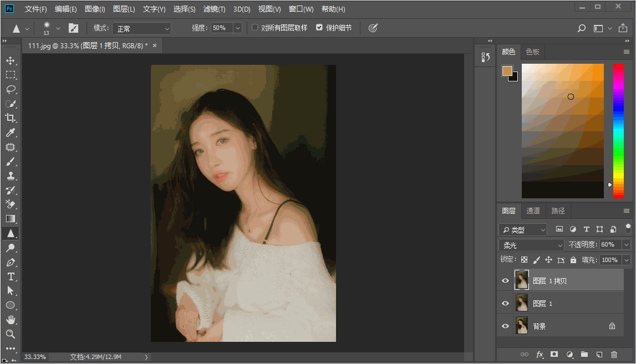Click the foreground color swatch
This screenshot has height=364, width=636.
(x=507, y=70)
